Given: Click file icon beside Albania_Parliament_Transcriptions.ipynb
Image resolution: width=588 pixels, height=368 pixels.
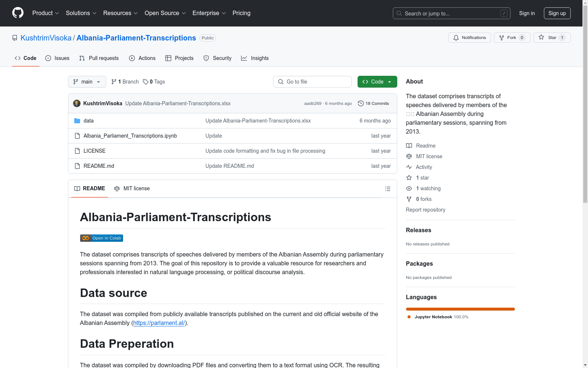Looking at the screenshot, I should click(77, 136).
